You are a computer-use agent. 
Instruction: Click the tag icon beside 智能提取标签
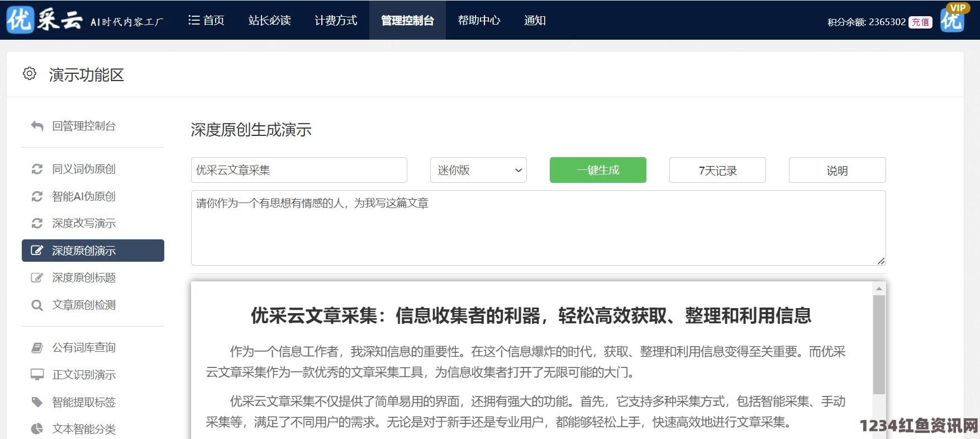point(37,402)
